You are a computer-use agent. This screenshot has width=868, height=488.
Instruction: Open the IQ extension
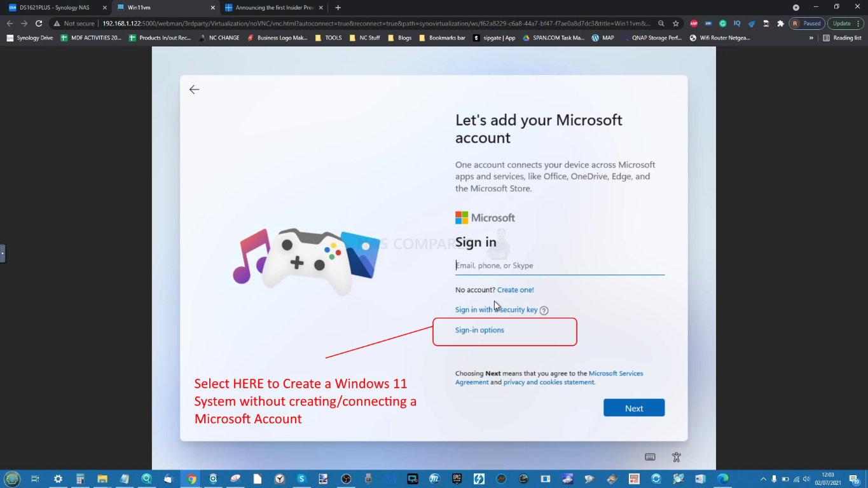pos(737,24)
